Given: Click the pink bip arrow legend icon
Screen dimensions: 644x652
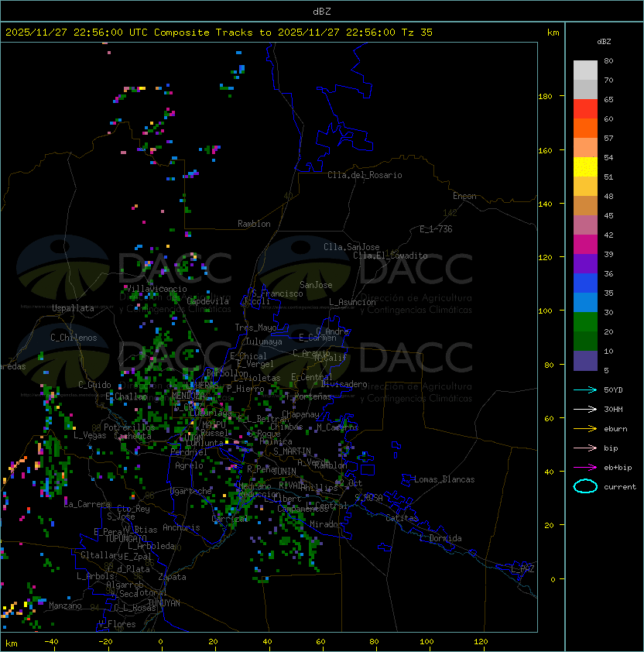Looking at the screenshot, I should pos(585,448).
